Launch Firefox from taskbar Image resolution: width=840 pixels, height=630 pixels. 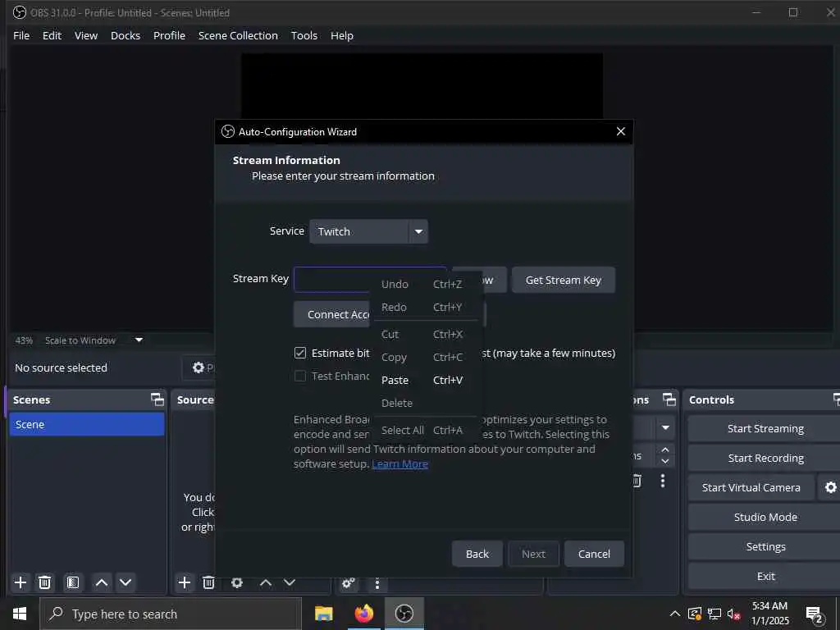click(x=364, y=614)
